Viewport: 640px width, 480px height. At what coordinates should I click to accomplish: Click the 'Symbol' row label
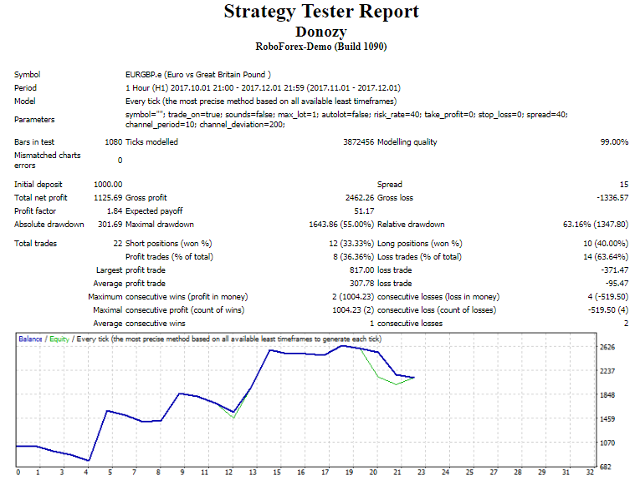(x=27, y=74)
